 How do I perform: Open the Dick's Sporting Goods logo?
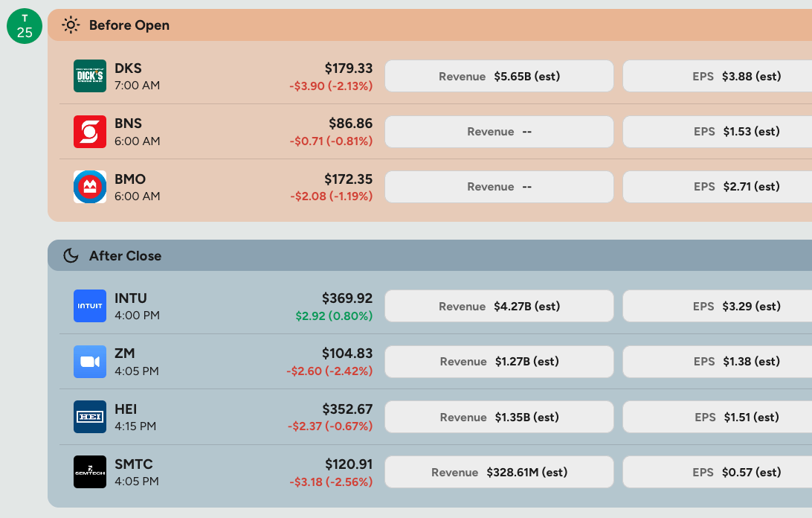pyautogui.click(x=89, y=76)
